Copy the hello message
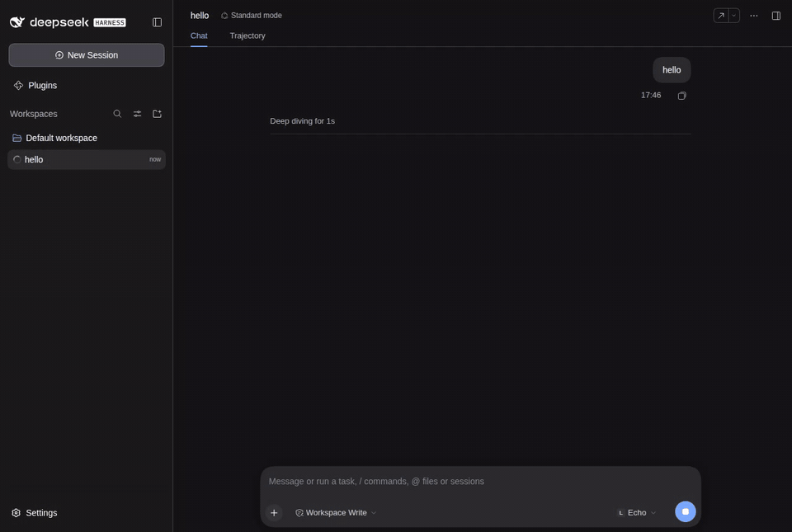This screenshot has height=532, width=792. click(x=682, y=96)
